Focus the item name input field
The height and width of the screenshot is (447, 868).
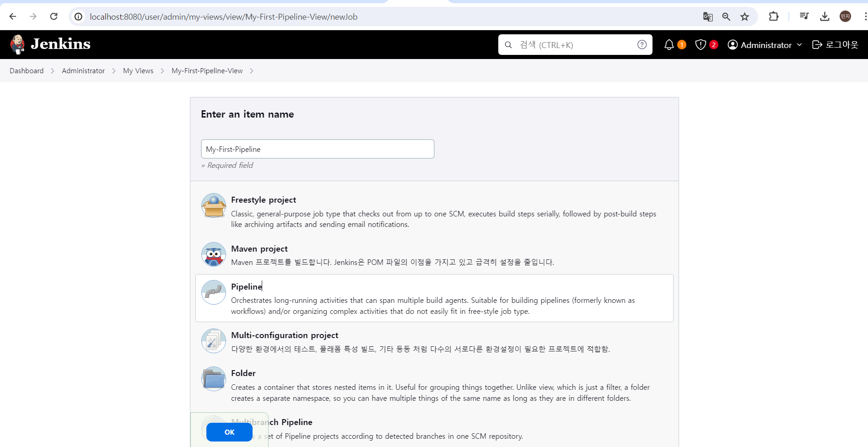[x=318, y=149]
